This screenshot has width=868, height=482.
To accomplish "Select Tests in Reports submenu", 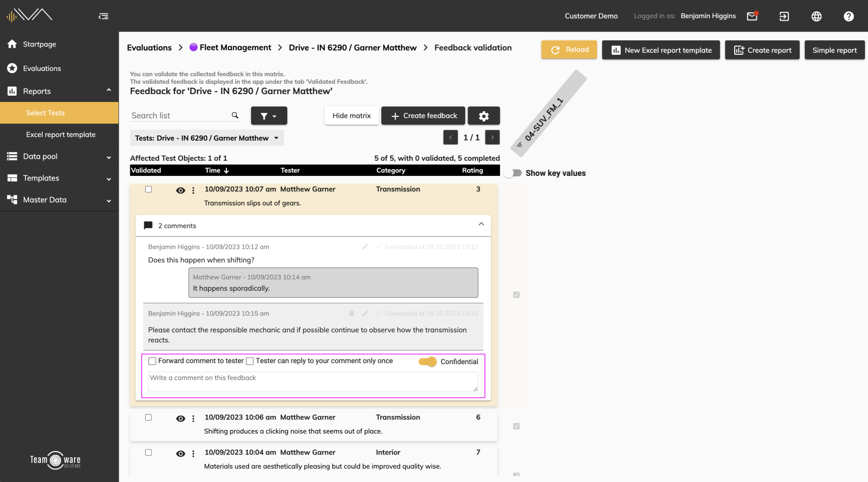I will click(x=59, y=113).
